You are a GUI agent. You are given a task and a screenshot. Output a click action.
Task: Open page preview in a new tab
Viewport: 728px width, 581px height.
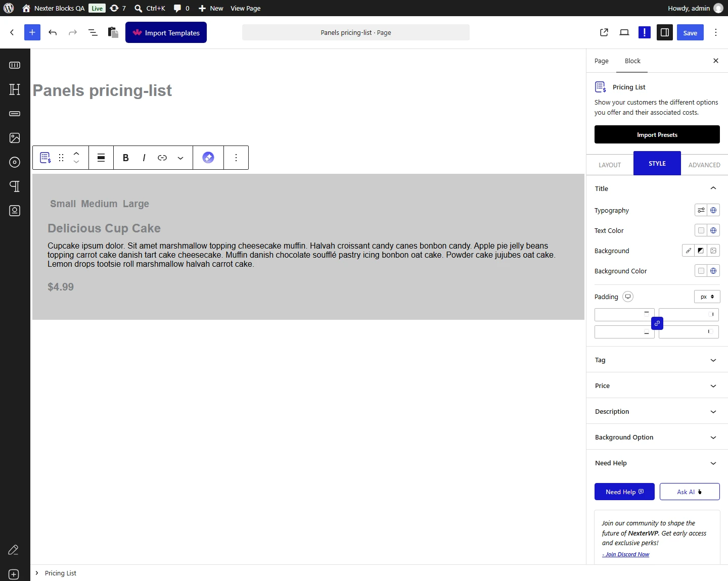[604, 32]
